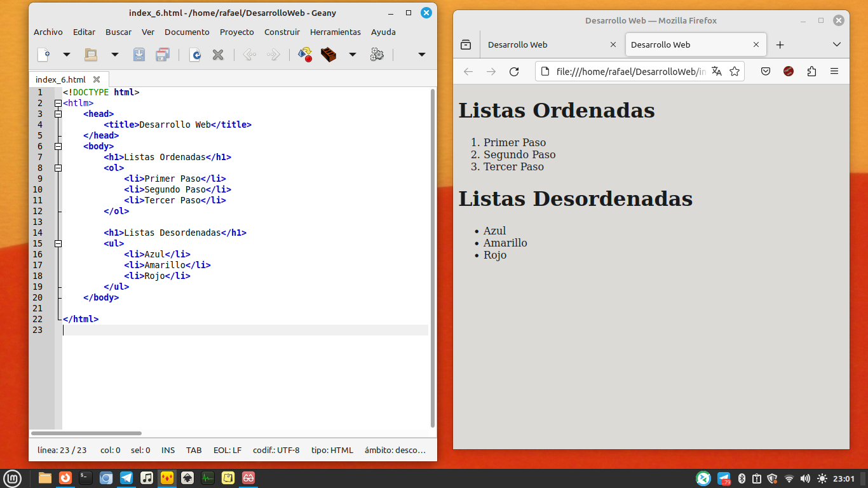
Task: Click the Navigate back arrow in Geany toolbar
Action: click(x=250, y=55)
